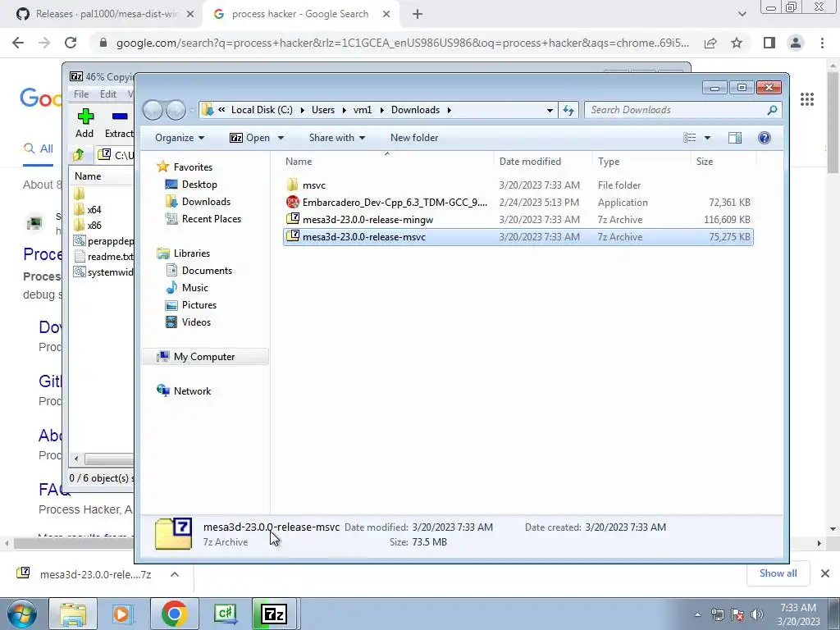Open Explorer help question mark icon

(x=765, y=138)
